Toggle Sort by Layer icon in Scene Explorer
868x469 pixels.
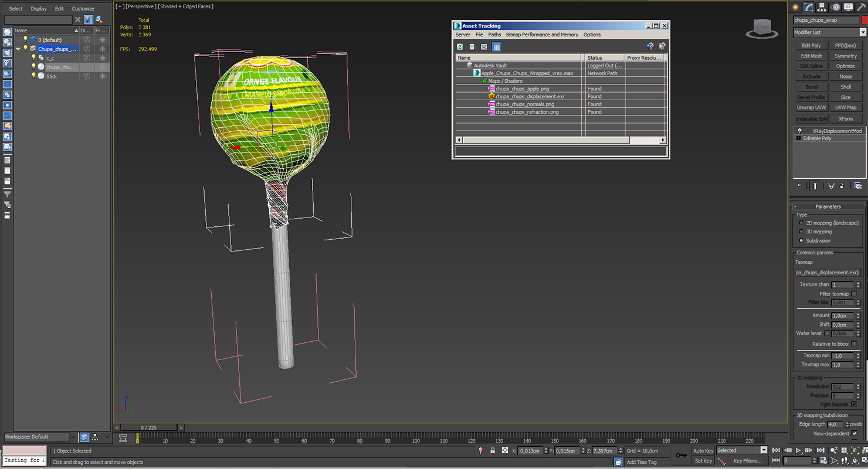84,437
